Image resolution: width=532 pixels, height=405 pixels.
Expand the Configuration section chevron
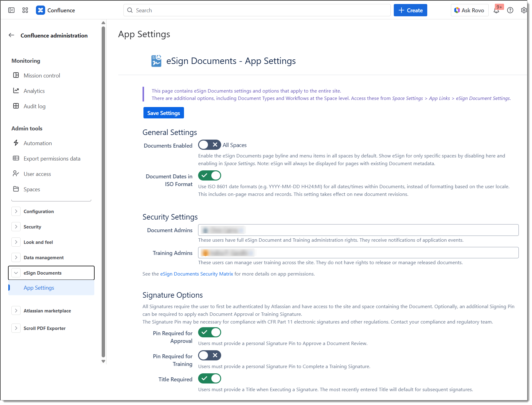(16, 212)
